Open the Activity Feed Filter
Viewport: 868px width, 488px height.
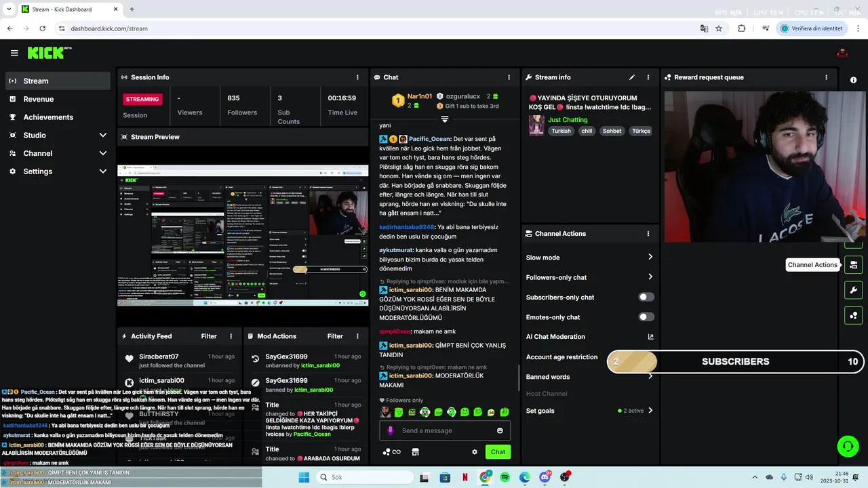[209, 336]
